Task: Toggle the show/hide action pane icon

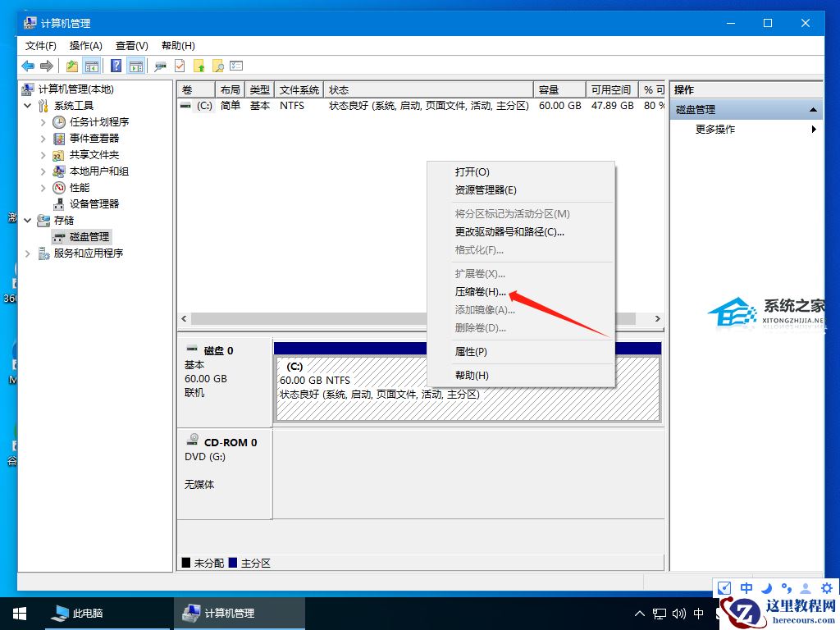Action: [x=136, y=66]
